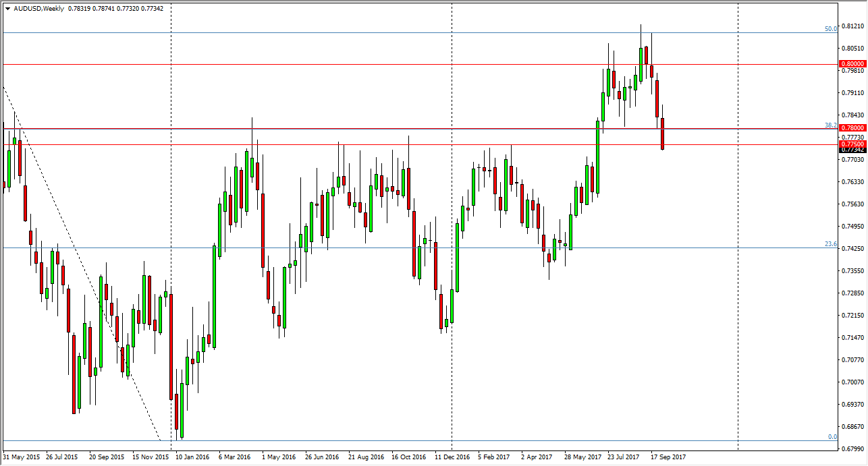The width and height of the screenshot is (868, 466).
Task: Click the 31 May 2015 date label
Action: (21, 457)
